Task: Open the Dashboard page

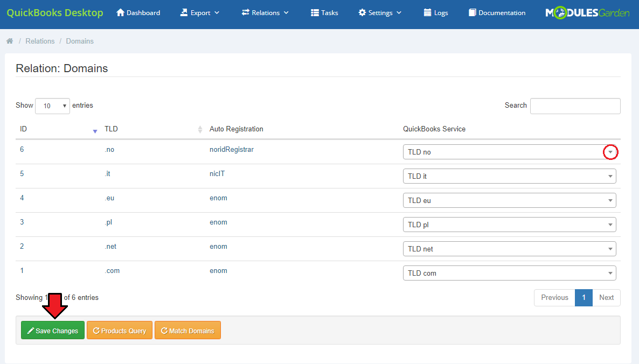Action: pos(138,13)
